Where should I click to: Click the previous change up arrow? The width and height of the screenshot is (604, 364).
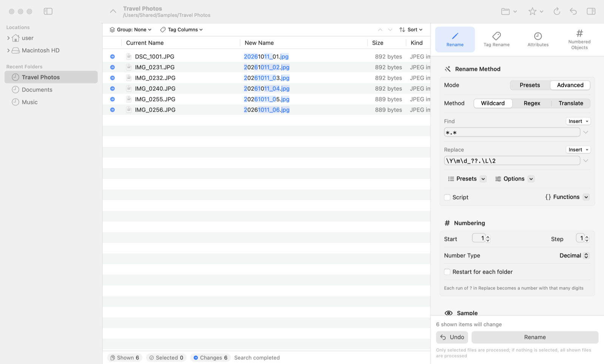point(380,29)
